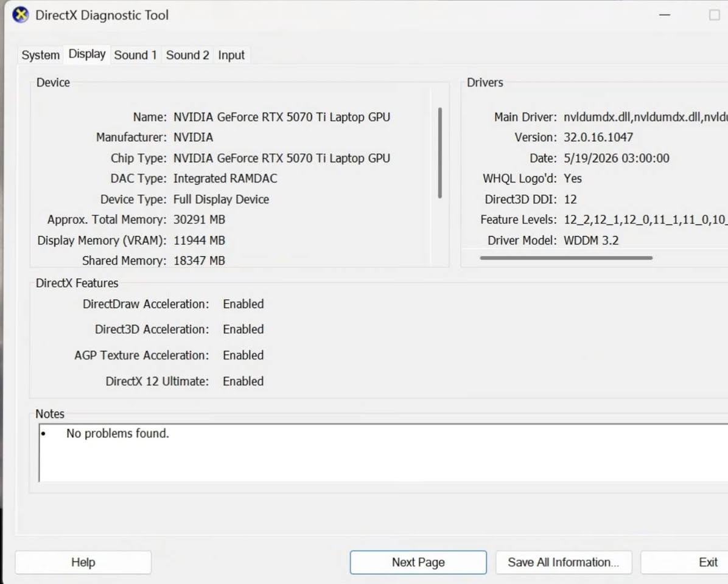Click the Device panel vertical scrollbar
728x584 pixels.
(439, 153)
